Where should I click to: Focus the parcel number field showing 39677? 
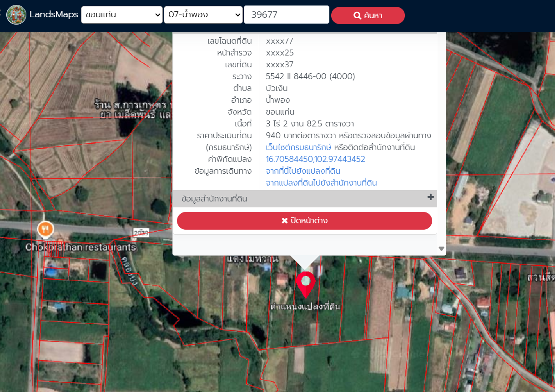click(x=286, y=15)
